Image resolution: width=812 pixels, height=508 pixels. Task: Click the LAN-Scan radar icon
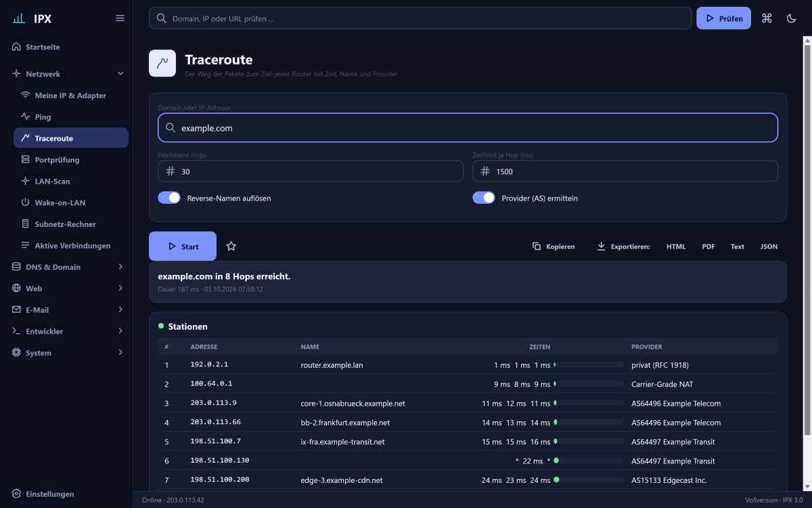pyautogui.click(x=26, y=181)
